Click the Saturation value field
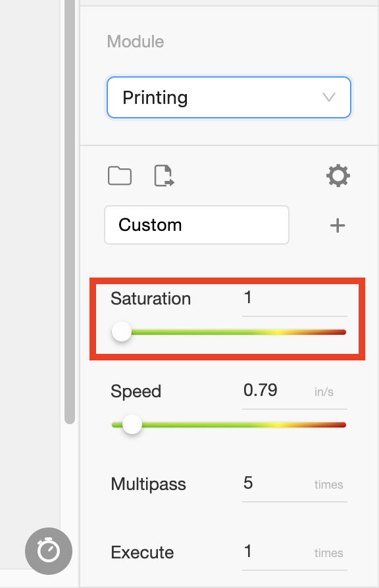The width and height of the screenshot is (379, 588). click(295, 299)
